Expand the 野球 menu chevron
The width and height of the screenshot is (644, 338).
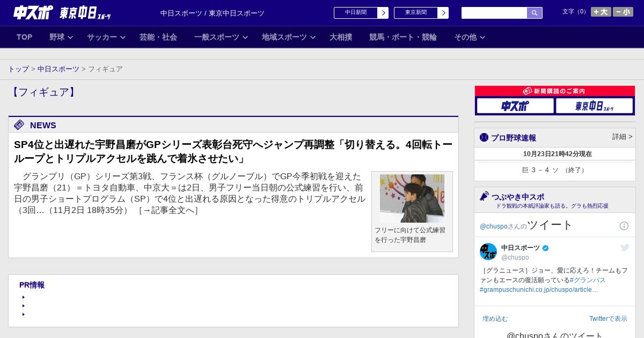[70, 38]
